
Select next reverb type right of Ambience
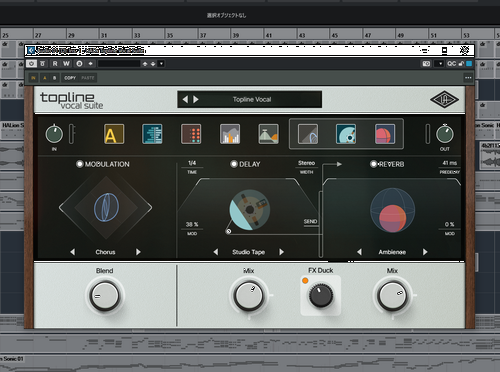pos(425,252)
